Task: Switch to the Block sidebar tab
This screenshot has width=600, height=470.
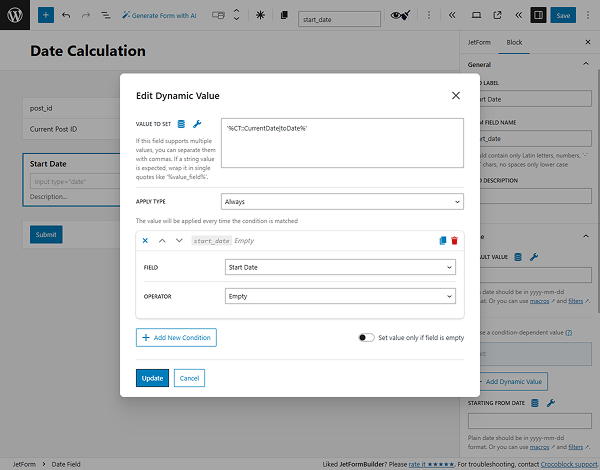Action: (x=514, y=42)
